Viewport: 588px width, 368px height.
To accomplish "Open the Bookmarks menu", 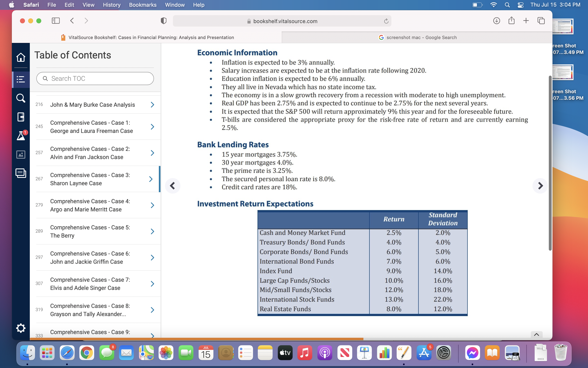I will [143, 5].
